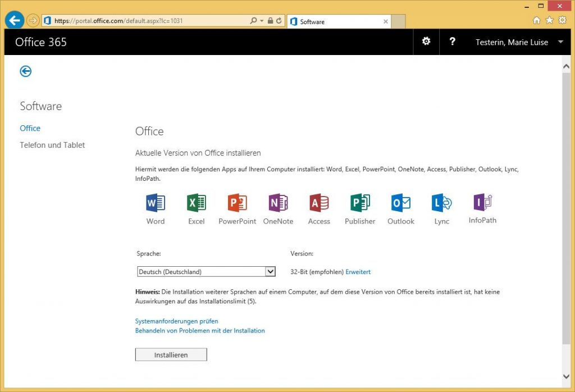The height and width of the screenshot is (392, 575).
Task: Open Office 365 settings gear
Action: [x=426, y=42]
